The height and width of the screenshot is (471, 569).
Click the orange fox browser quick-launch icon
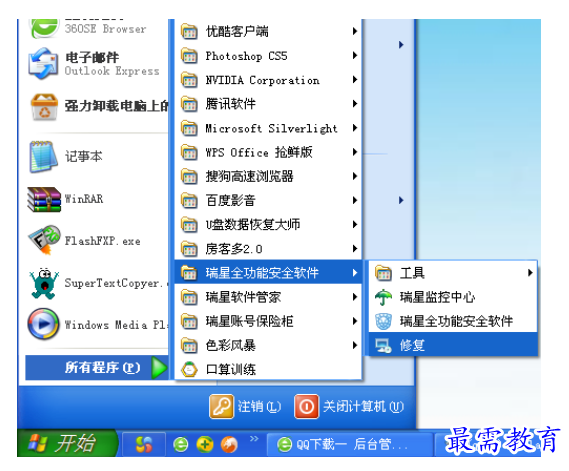point(229,445)
